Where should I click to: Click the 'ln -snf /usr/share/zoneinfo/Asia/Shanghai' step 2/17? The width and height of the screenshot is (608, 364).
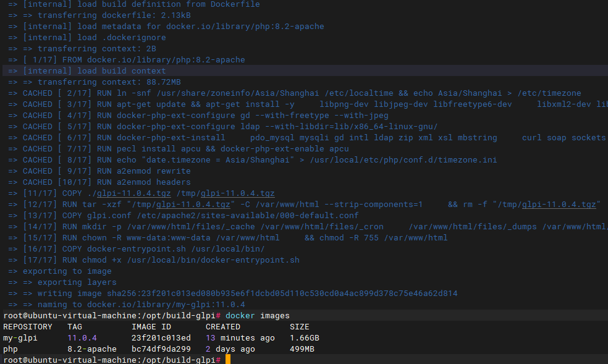click(295, 93)
